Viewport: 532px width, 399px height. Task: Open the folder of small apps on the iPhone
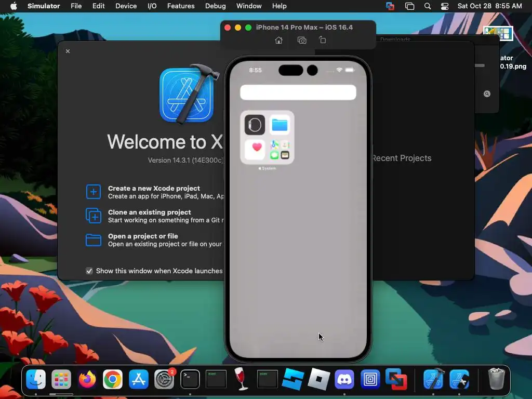280,150
